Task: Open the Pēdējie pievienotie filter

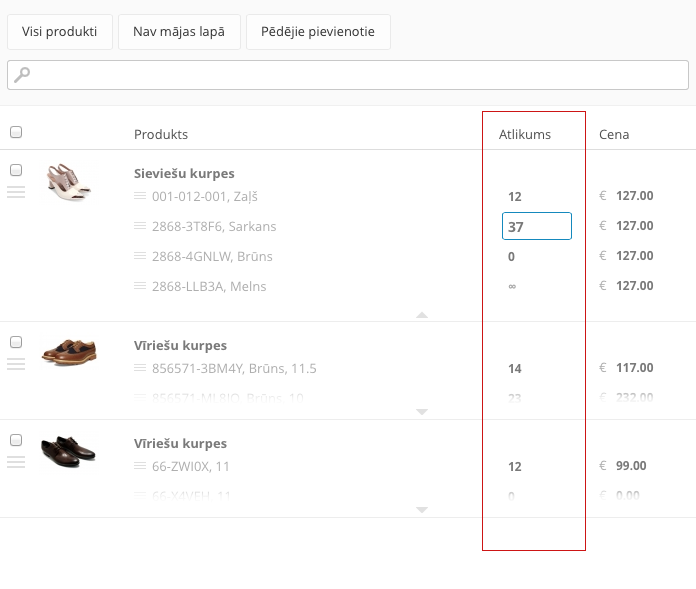Action: (x=318, y=32)
